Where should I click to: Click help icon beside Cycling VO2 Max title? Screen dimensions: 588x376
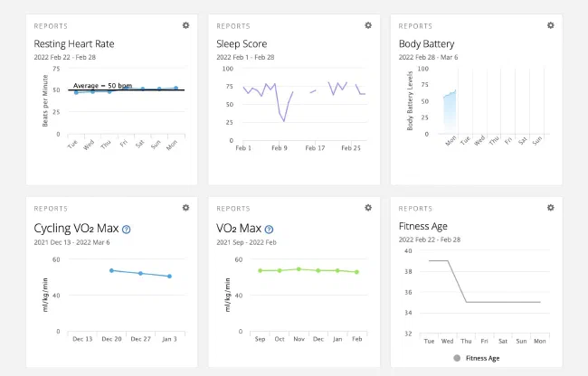click(x=127, y=230)
